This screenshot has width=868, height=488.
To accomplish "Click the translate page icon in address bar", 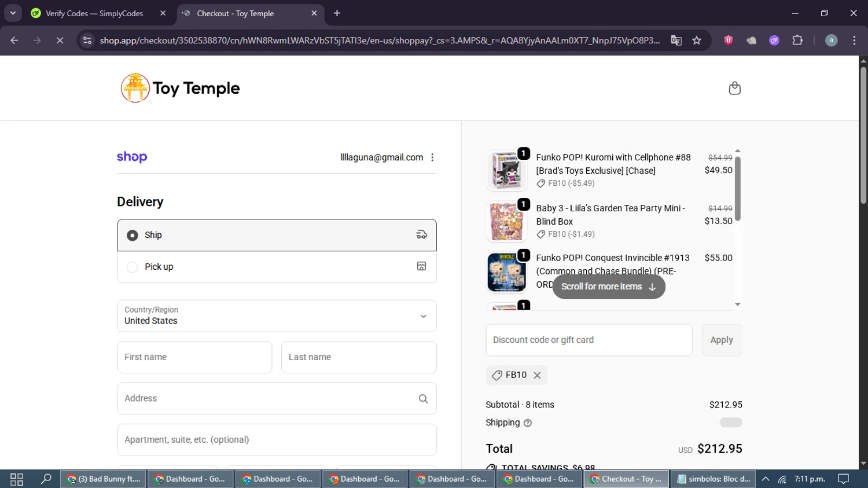I will tap(676, 40).
